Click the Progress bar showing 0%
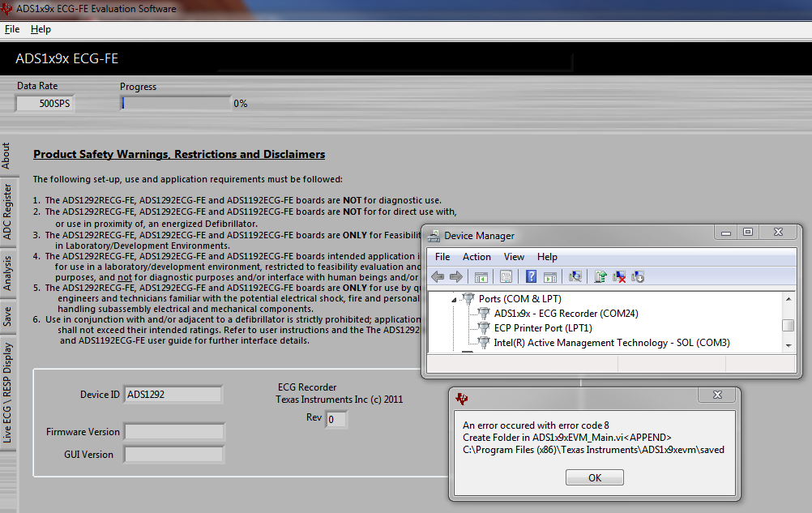Viewport: 812px width, 513px height. (176, 103)
